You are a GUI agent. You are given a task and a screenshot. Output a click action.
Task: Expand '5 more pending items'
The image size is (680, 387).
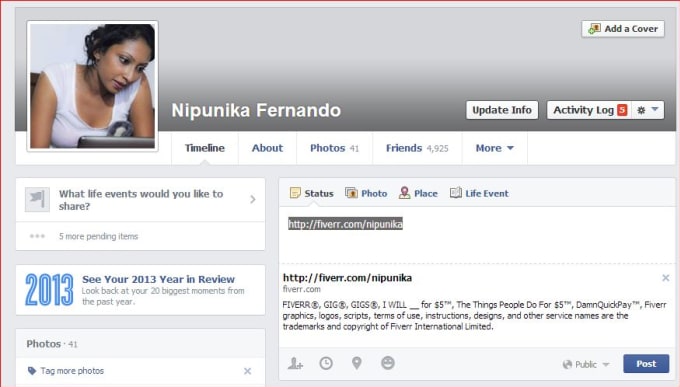click(x=98, y=236)
